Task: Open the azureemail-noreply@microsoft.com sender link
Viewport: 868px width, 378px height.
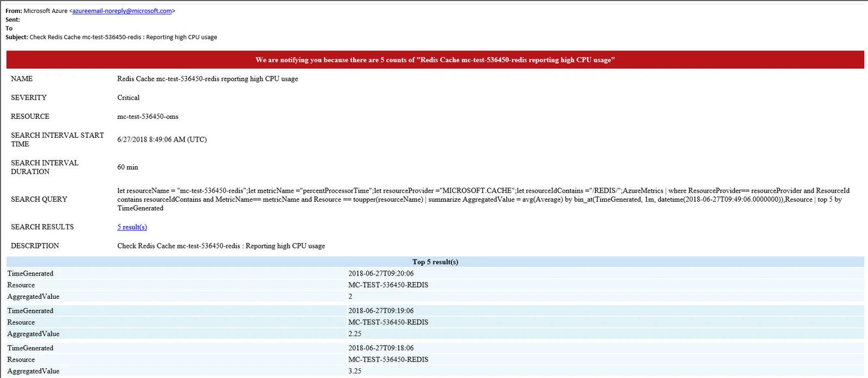Action: pos(122,11)
